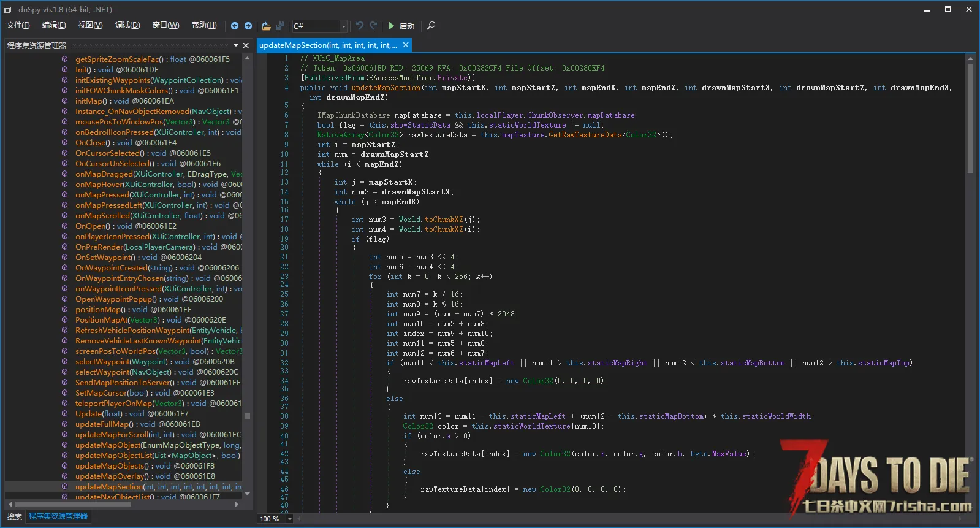
Task: Click the 100 % zoom value field
Action: coord(271,519)
